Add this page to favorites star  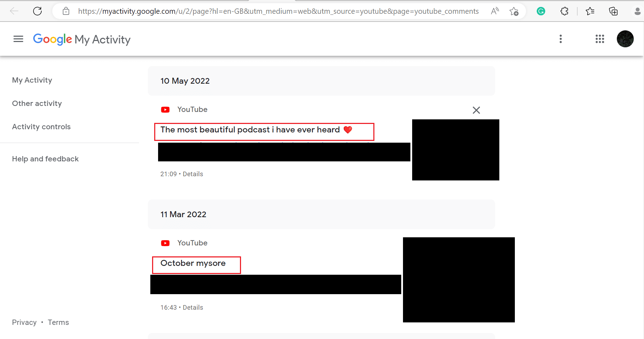point(514,11)
